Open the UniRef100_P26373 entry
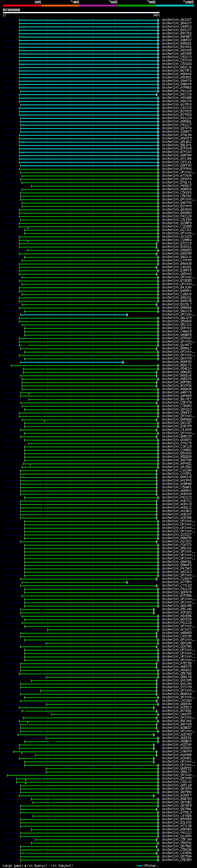Image resolution: width=197 pixels, height=868 pixels. click(x=177, y=545)
